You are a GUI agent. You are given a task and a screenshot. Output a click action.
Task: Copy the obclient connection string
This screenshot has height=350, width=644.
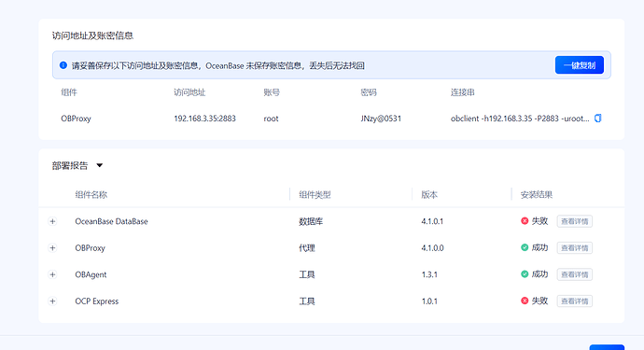(598, 119)
